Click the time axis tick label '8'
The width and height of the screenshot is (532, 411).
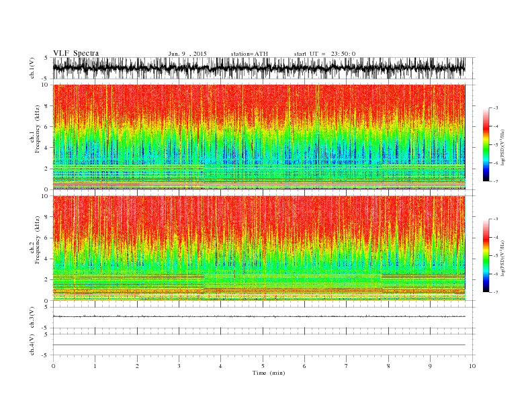(388, 366)
